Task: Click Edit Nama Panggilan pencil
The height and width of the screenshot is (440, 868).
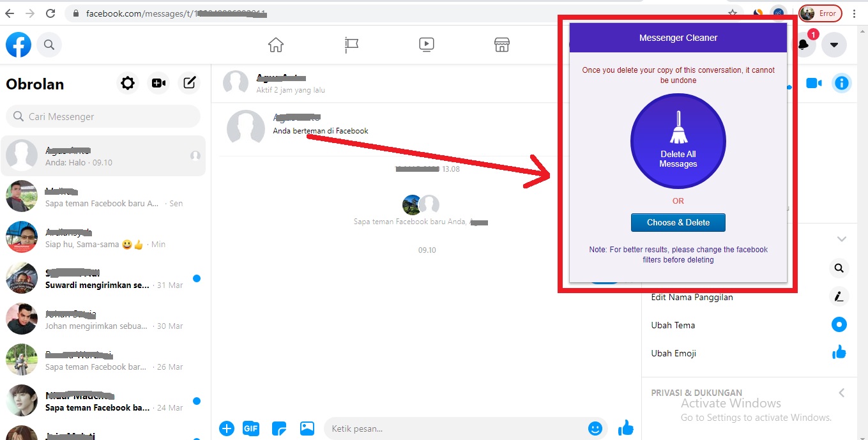Action: click(x=839, y=296)
